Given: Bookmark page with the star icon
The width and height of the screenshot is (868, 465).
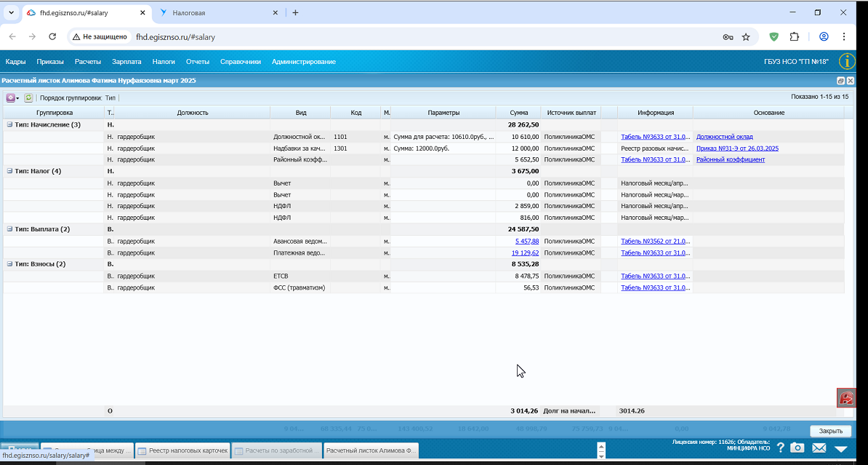Looking at the screenshot, I should 746,37.
